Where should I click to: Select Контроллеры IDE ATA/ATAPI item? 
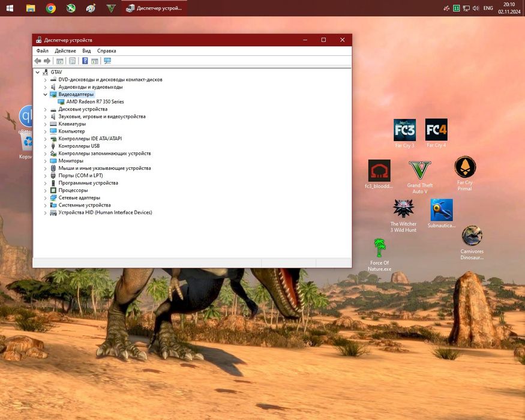click(x=90, y=139)
